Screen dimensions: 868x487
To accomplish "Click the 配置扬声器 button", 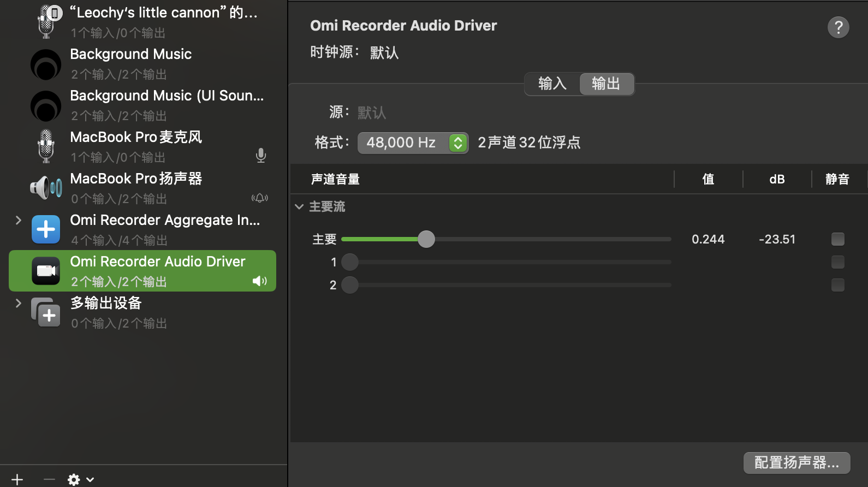I will 797,463.
